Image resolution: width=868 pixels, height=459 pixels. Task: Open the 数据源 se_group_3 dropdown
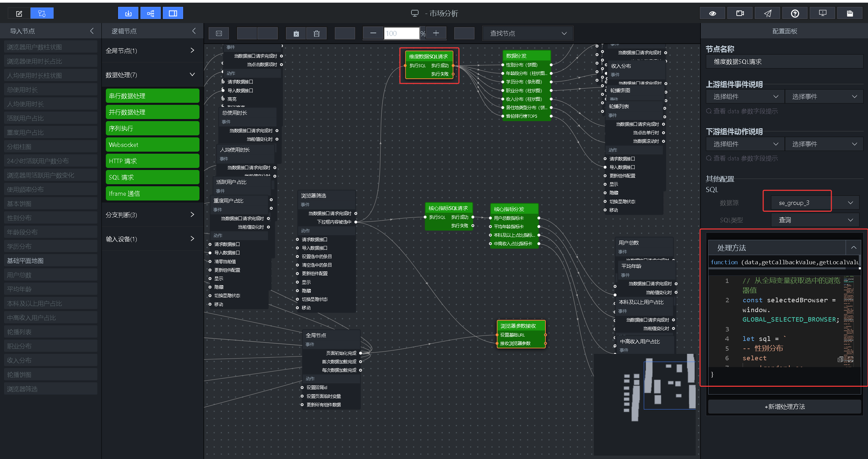(x=815, y=203)
